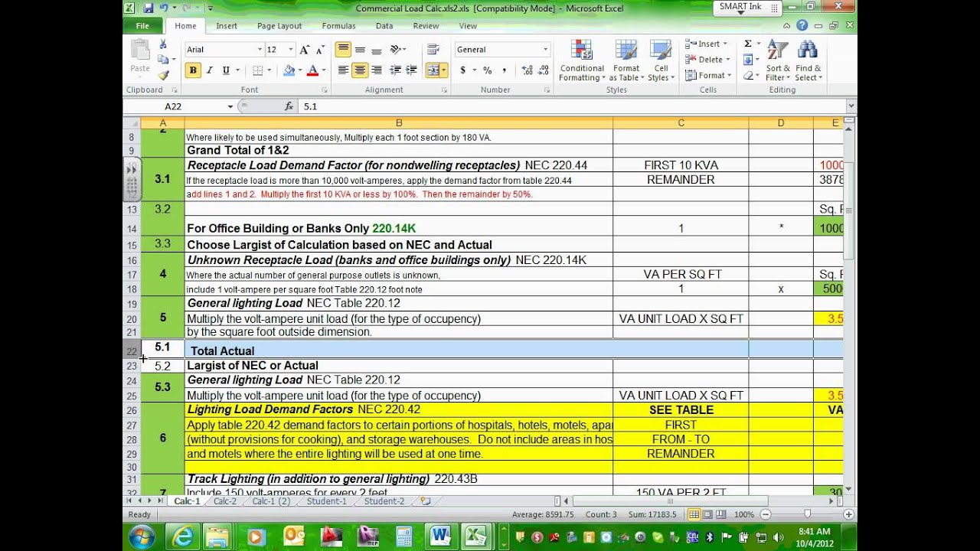Switch to the Page Layout ribbon tab
Image resolution: width=980 pixels, height=551 pixels.
pyautogui.click(x=279, y=26)
